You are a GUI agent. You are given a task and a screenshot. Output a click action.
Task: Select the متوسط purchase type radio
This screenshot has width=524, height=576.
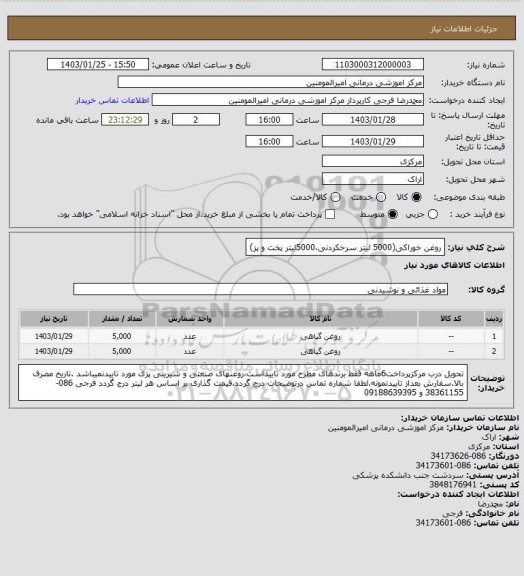click(393, 214)
